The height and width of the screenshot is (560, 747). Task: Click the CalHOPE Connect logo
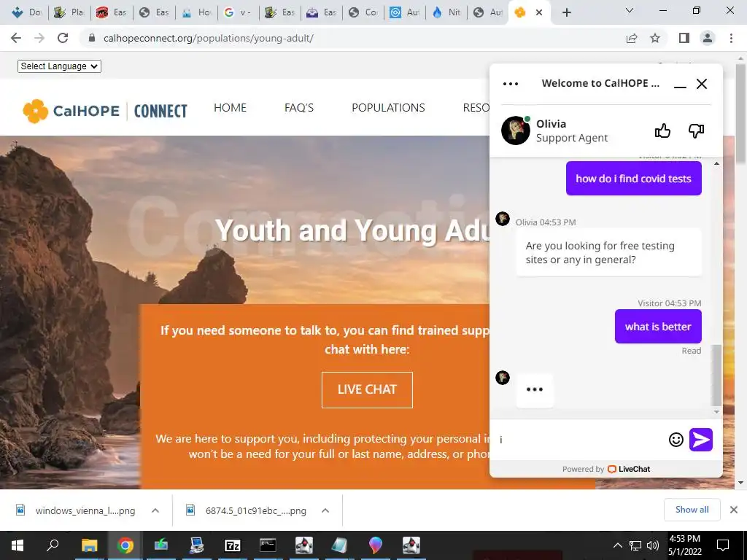pos(105,111)
